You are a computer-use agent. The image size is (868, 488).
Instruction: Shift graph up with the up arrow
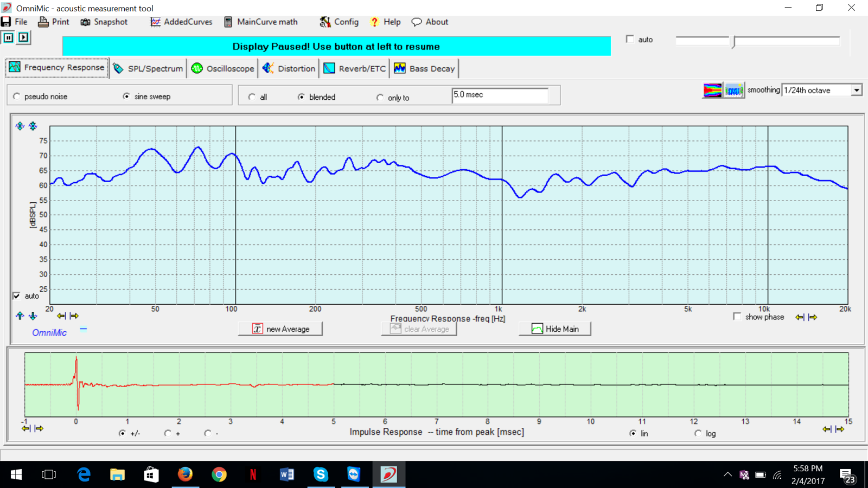[x=20, y=316]
